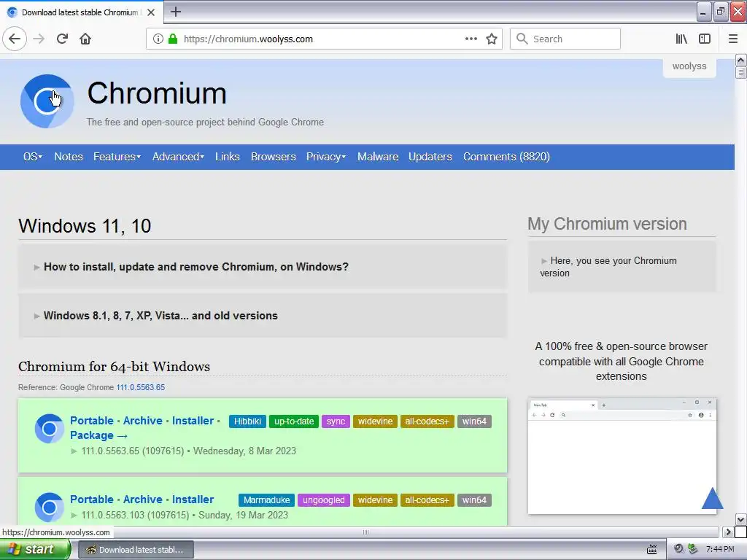This screenshot has height=560, width=747.
Task: Click the vertical scrollbar up arrow
Action: [740, 60]
